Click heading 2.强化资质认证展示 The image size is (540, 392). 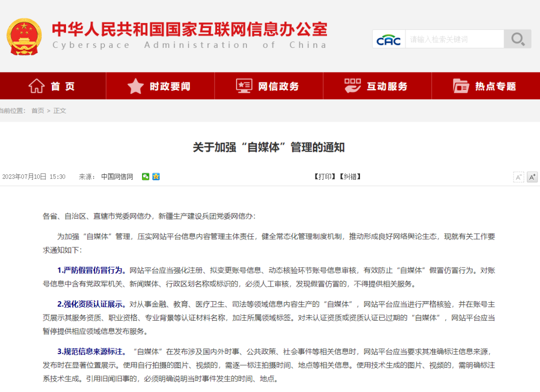(x=91, y=304)
